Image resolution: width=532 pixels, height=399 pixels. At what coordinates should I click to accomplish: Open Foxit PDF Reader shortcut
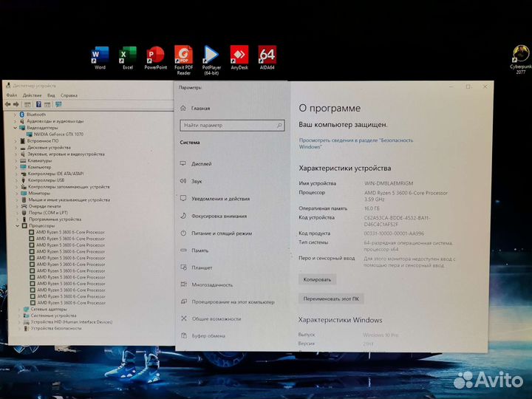183,55
